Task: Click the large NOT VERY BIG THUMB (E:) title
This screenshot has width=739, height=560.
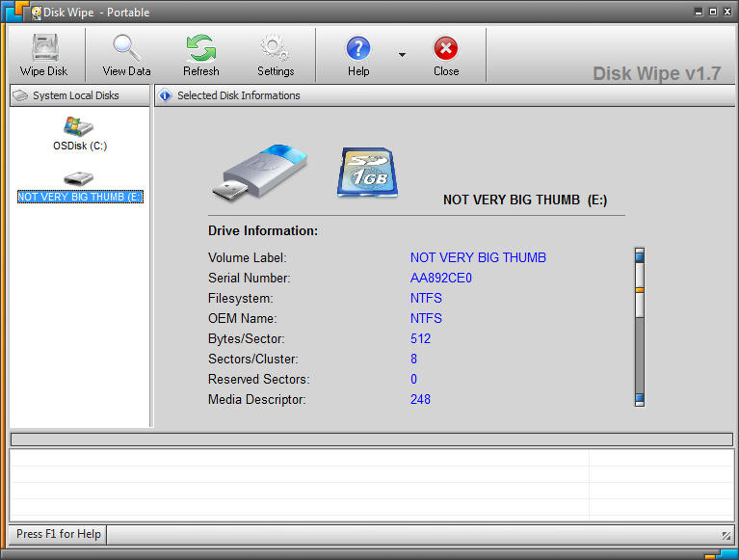Action: [525, 200]
